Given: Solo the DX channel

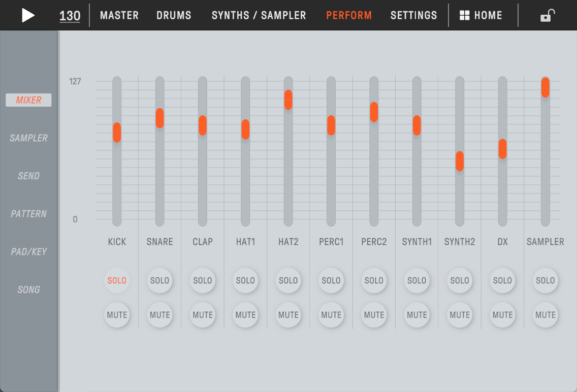Looking at the screenshot, I should tap(502, 280).
